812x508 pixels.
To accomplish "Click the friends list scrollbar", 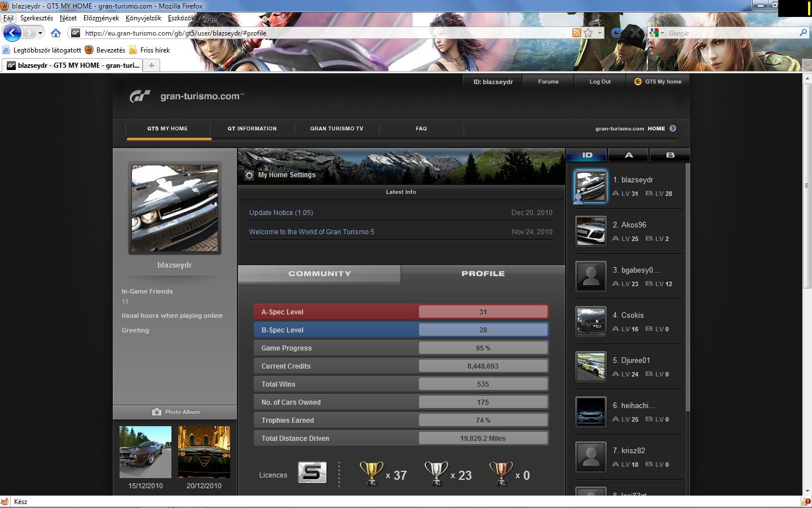I will 687,288.
